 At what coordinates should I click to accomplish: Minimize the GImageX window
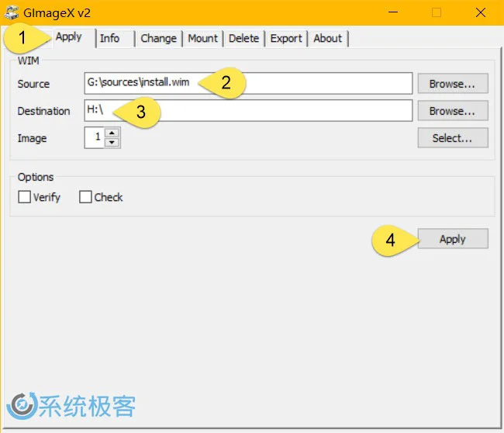tap(393, 12)
